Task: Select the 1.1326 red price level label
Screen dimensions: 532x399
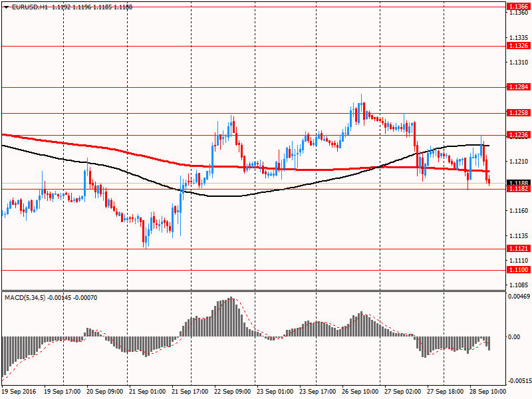Action: [x=518, y=46]
